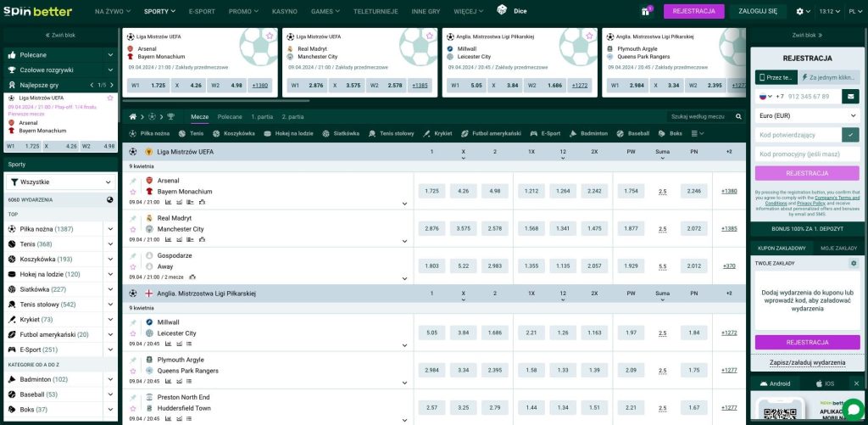Expand Piłka nożna (1387) in sidebar
Screen dimensions: 868x425
pos(110,229)
